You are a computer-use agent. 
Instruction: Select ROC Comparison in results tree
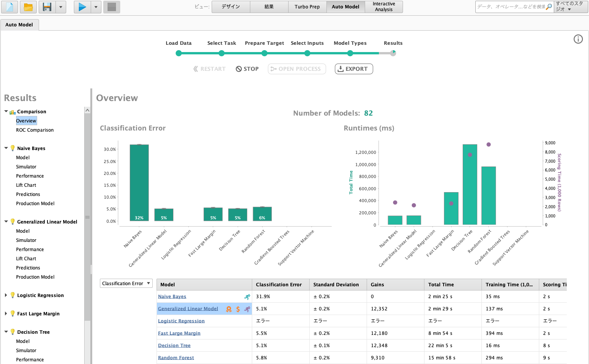pyautogui.click(x=35, y=130)
